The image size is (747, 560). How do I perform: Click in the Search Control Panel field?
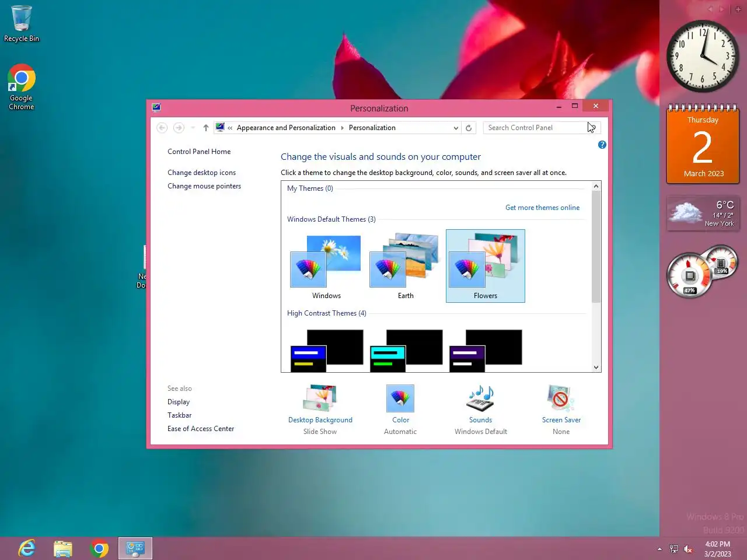pos(542,128)
